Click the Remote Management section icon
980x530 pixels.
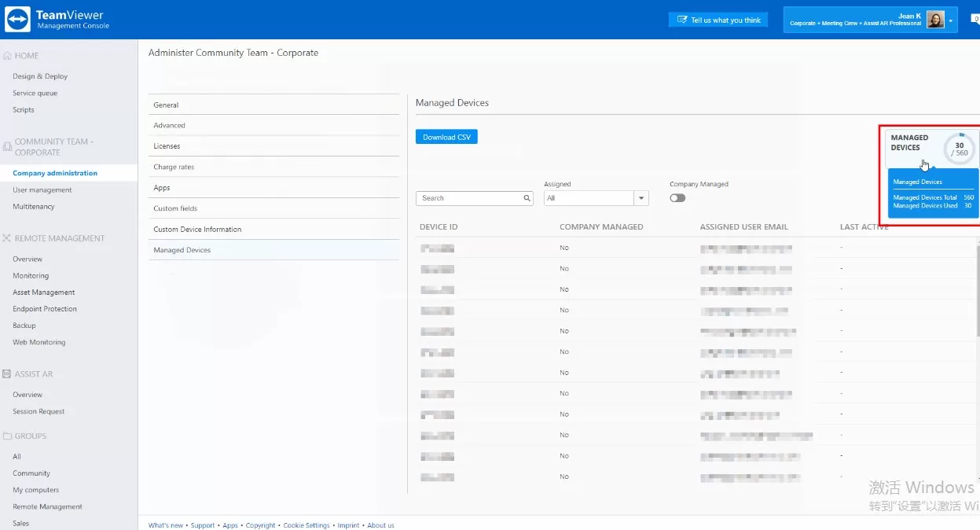7,238
